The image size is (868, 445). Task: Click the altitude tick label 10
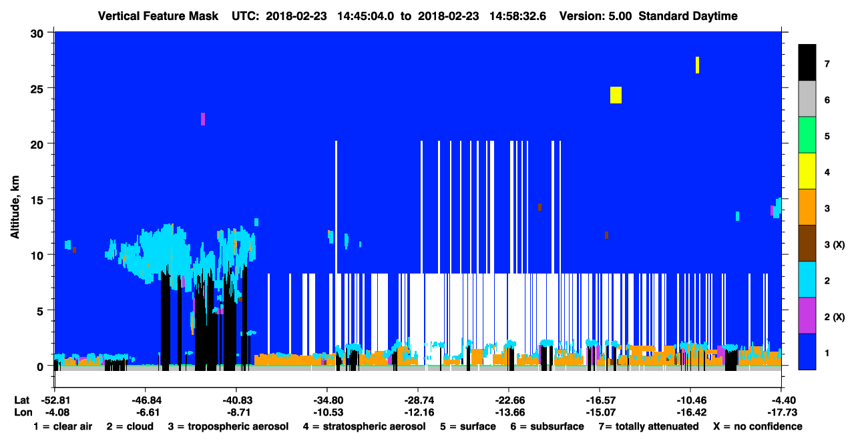point(38,255)
